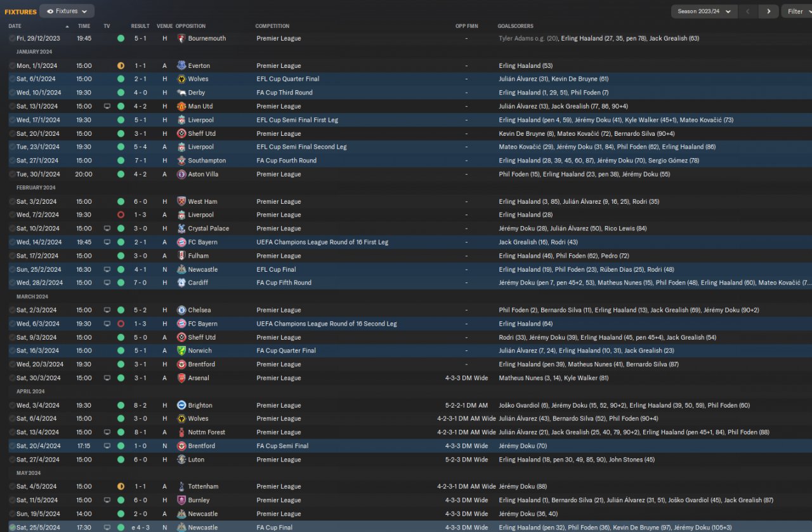Click the Luton club badge
The width and height of the screenshot is (812, 532).
click(x=181, y=460)
